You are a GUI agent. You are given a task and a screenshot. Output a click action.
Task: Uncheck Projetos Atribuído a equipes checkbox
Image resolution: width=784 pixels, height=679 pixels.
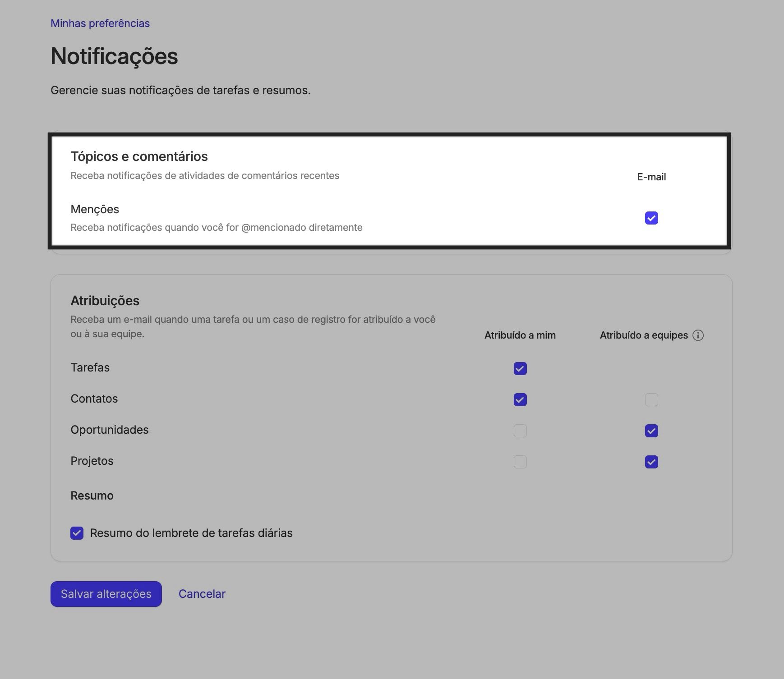coord(651,462)
